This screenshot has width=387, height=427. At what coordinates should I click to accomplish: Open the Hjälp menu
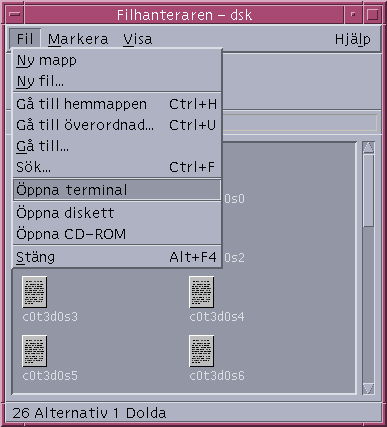click(352, 39)
